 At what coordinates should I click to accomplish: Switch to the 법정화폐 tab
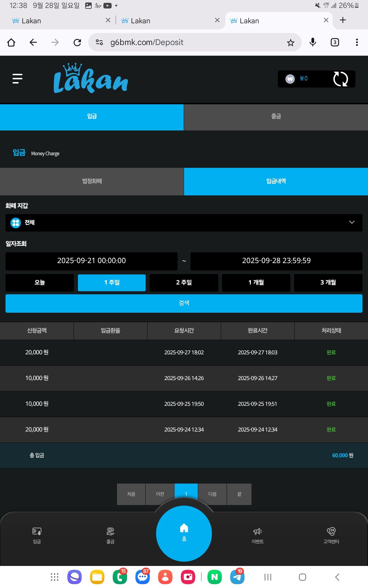click(92, 181)
